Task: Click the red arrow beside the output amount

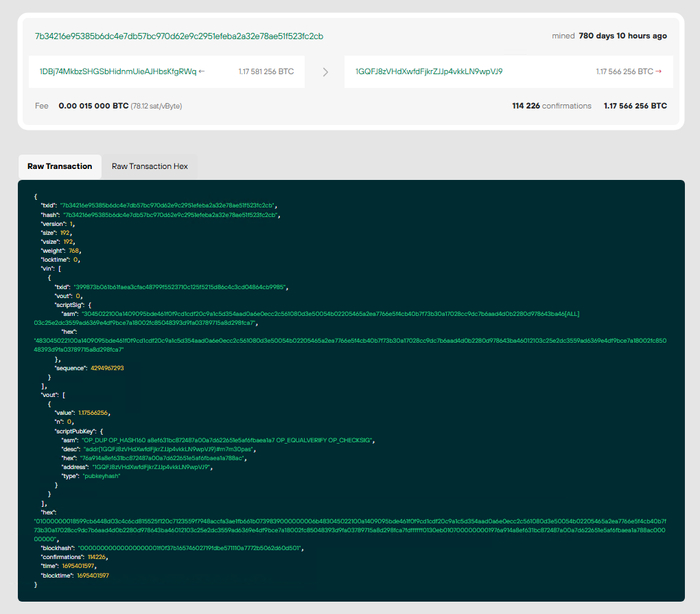Action: [x=658, y=72]
